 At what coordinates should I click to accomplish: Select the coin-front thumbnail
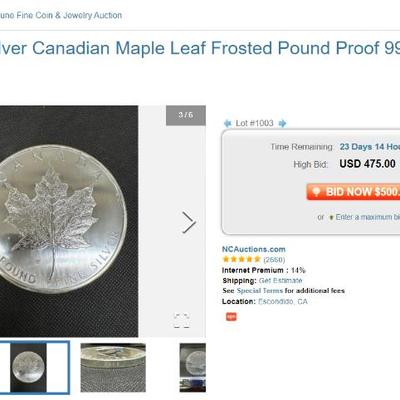pyautogui.click(x=35, y=367)
